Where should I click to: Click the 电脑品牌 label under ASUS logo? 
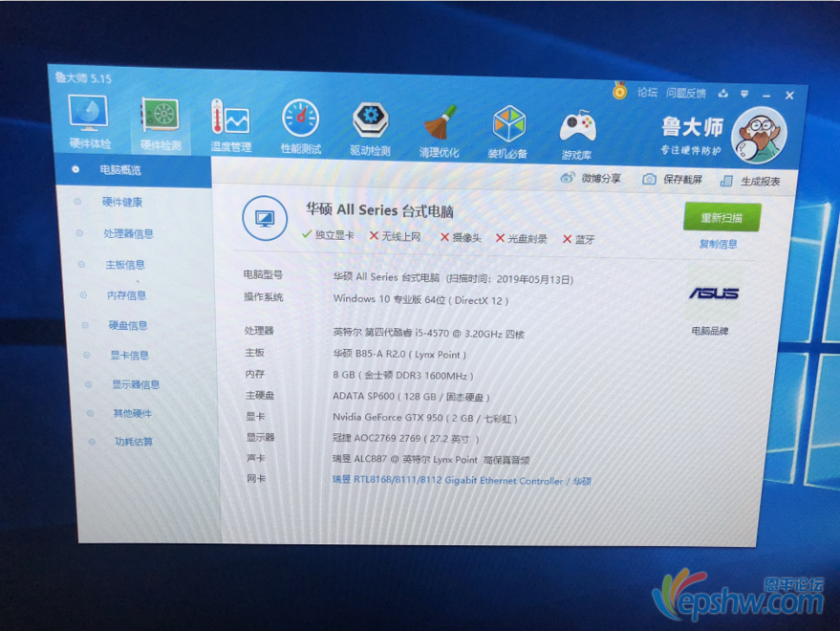click(x=710, y=331)
